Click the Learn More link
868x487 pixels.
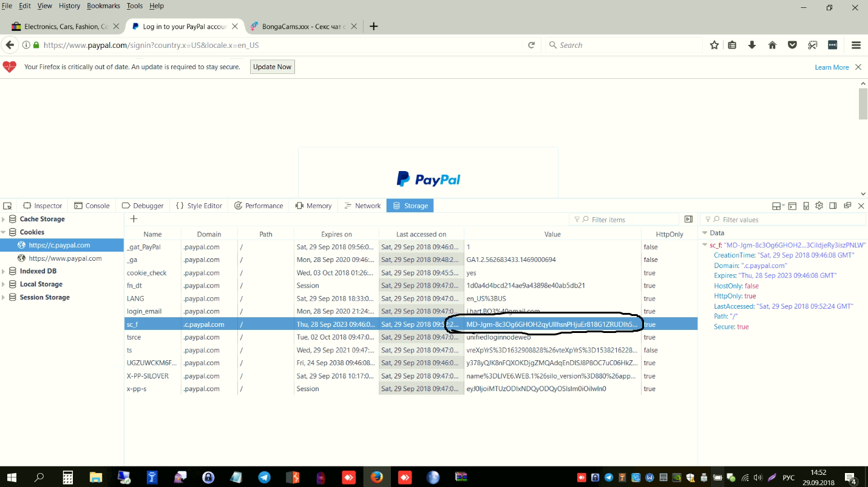coord(832,67)
